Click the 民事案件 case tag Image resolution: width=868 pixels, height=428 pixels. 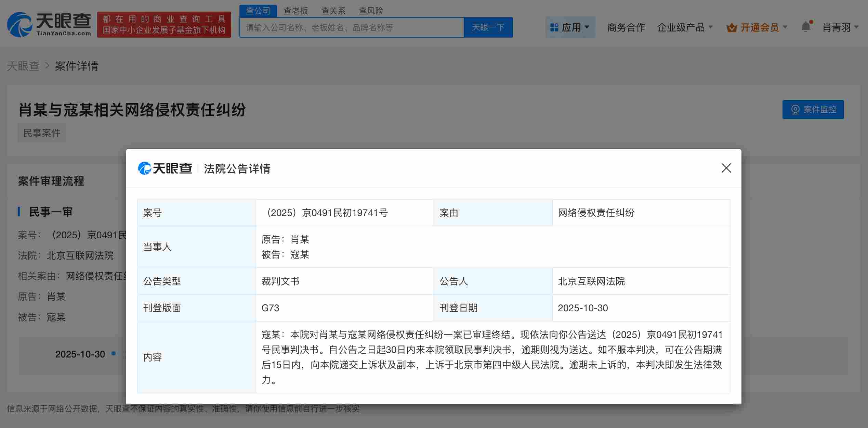(41, 133)
